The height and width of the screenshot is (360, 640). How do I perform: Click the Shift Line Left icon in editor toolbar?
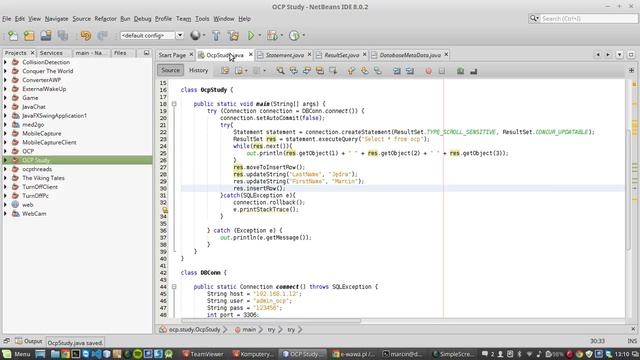pyautogui.click(x=397, y=71)
